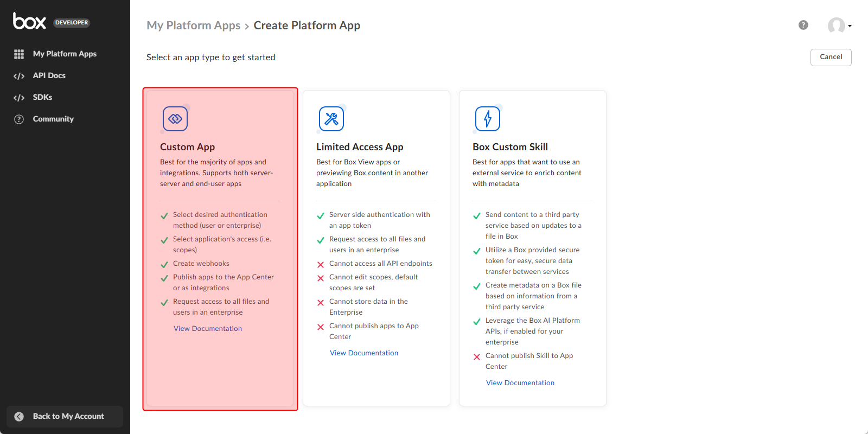Viewport: 868px width, 434px height.
Task: Open the account dropdown arrow
Action: (850, 26)
